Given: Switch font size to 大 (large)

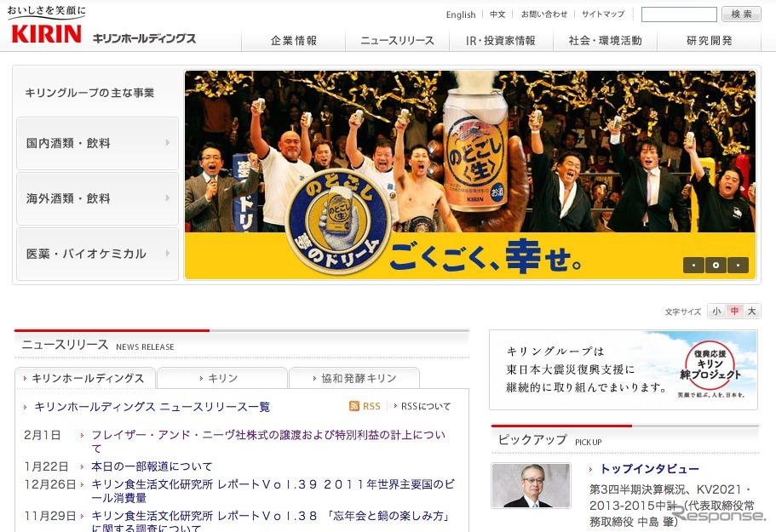Looking at the screenshot, I should tap(750, 311).
